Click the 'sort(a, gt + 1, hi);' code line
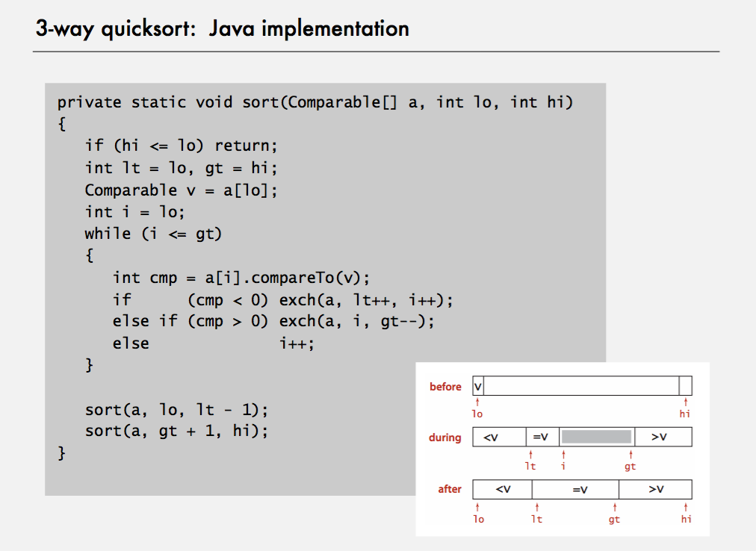The height and width of the screenshot is (551, 756). [x=176, y=431]
